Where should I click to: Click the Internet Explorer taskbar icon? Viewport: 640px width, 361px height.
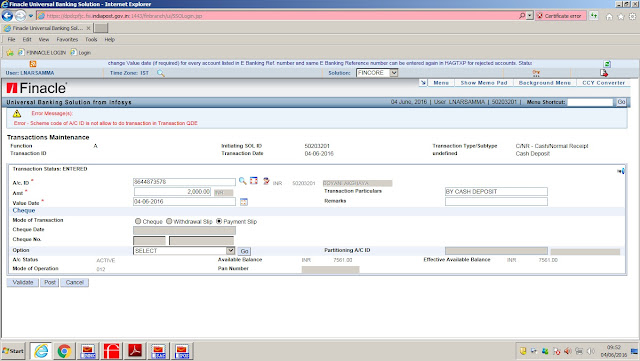(41, 351)
